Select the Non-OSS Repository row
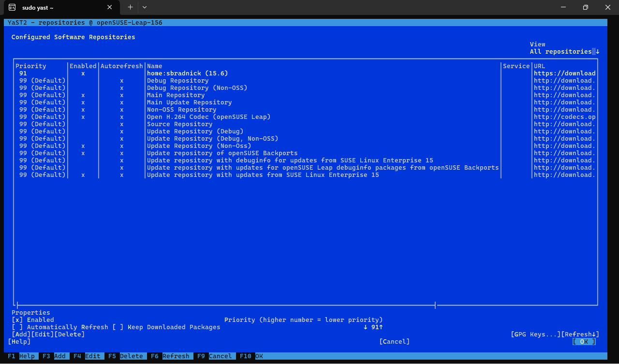619x364 pixels. pyautogui.click(x=306, y=110)
